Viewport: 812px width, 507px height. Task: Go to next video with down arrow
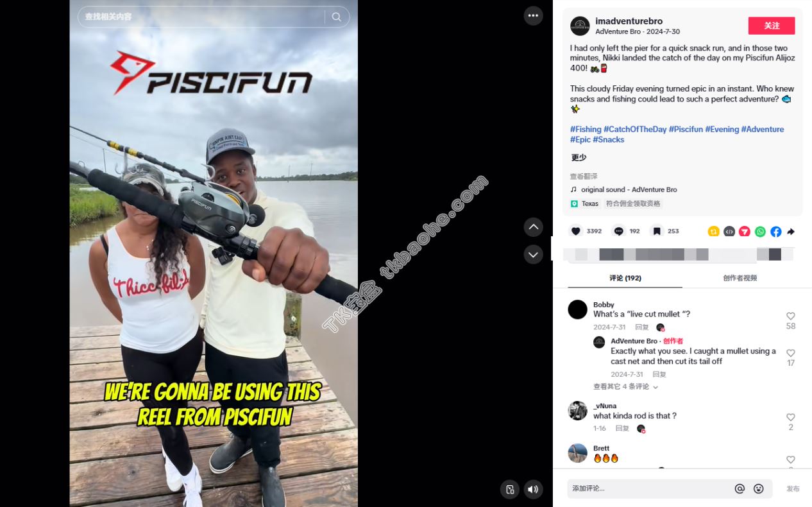533,255
